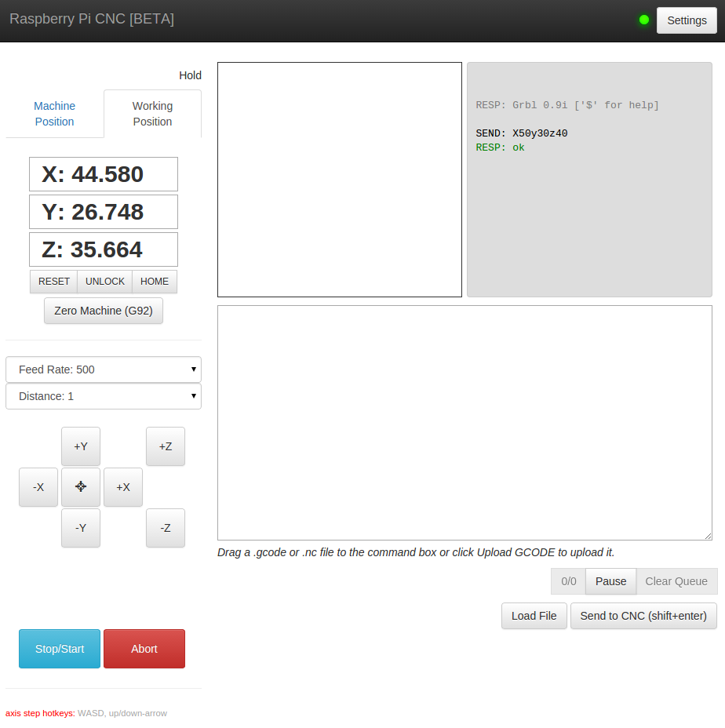Click Zero Machine (G92) button
The width and height of the screenshot is (725, 728).
tap(104, 311)
